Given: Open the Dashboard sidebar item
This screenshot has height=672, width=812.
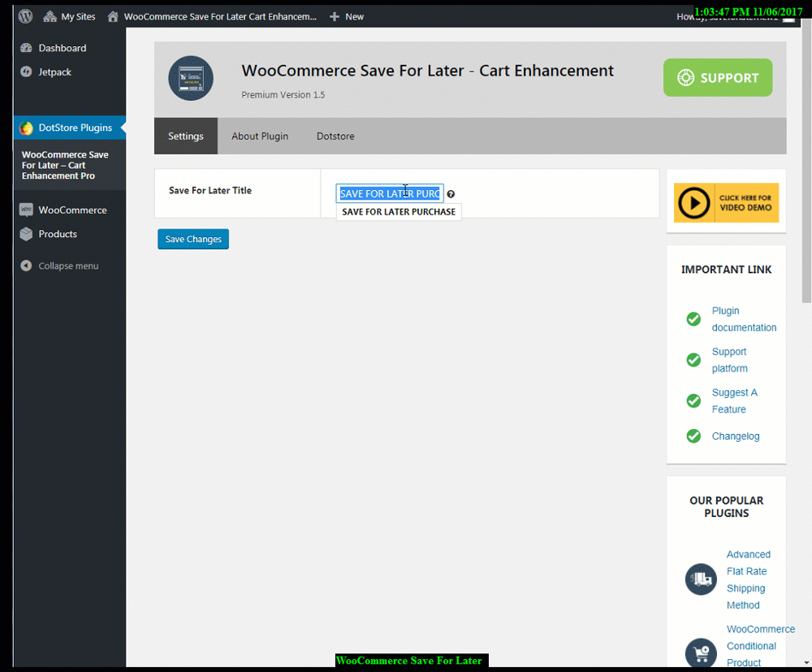Looking at the screenshot, I should (x=62, y=48).
